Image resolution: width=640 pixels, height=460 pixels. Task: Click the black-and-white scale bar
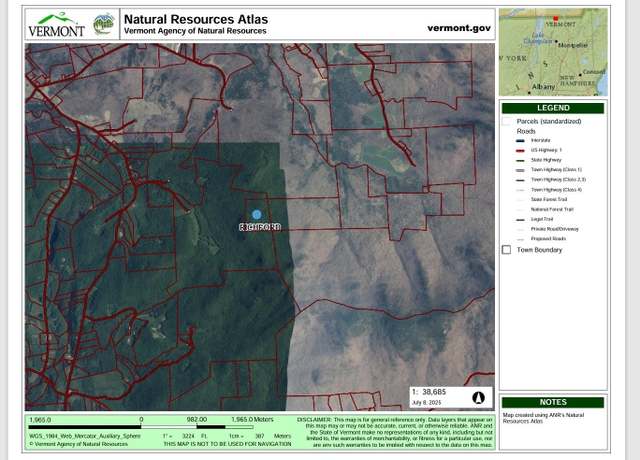tap(141, 427)
